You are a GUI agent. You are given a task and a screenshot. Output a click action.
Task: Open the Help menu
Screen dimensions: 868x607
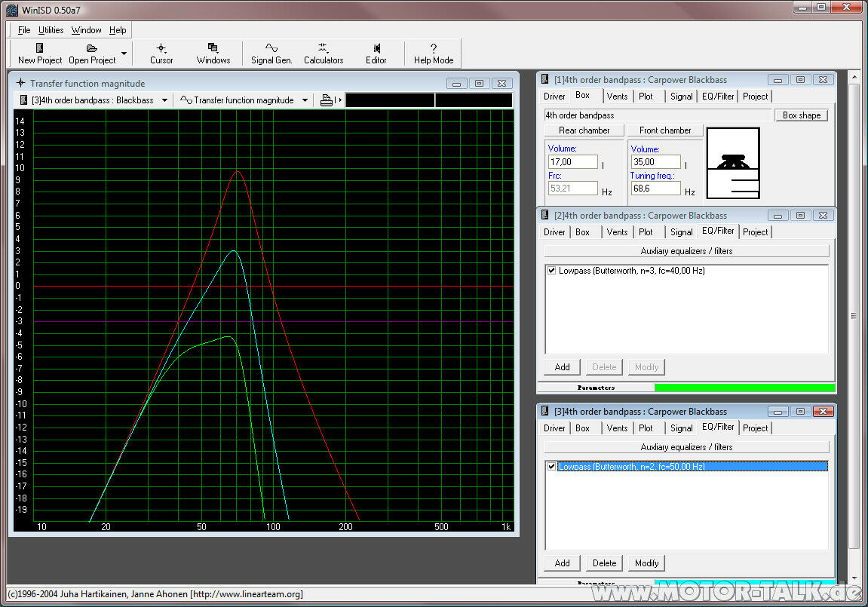pyautogui.click(x=118, y=30)
